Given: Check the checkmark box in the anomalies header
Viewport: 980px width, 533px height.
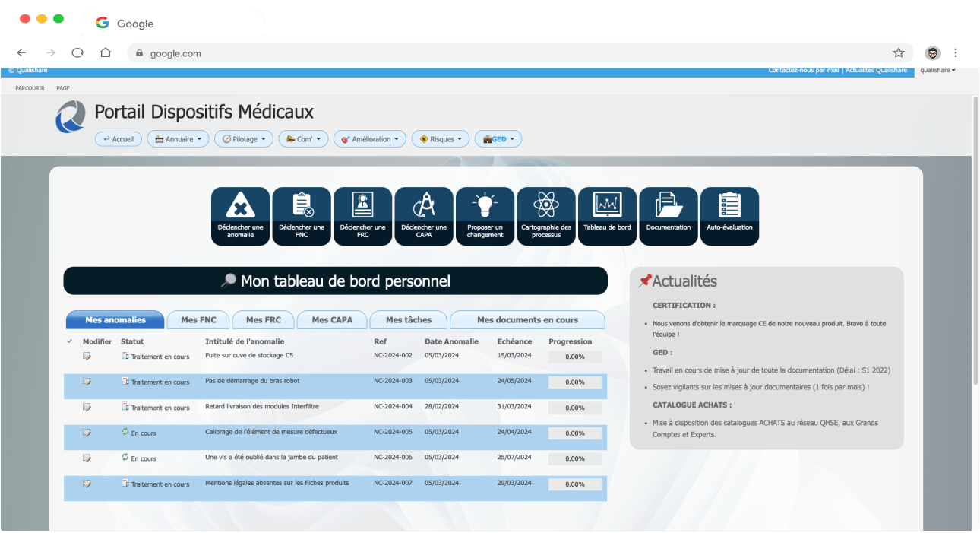Looking at the screenshot, I should pos(71,341).
